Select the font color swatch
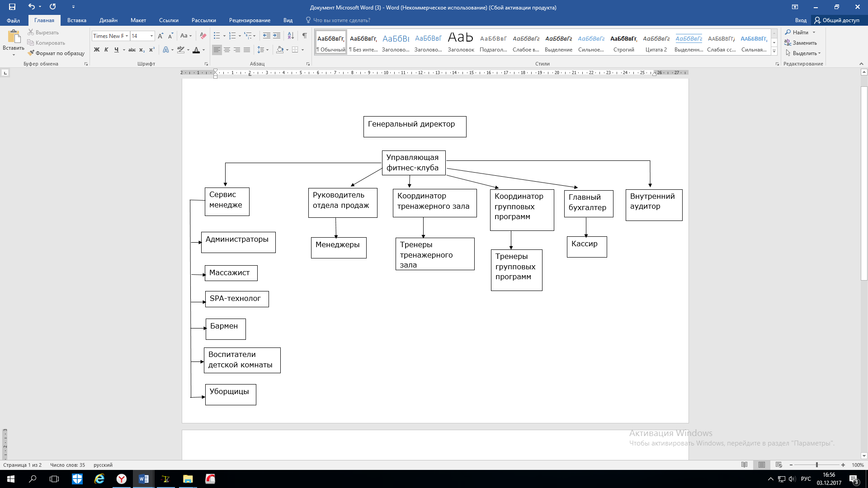 [x=196, y=49]
